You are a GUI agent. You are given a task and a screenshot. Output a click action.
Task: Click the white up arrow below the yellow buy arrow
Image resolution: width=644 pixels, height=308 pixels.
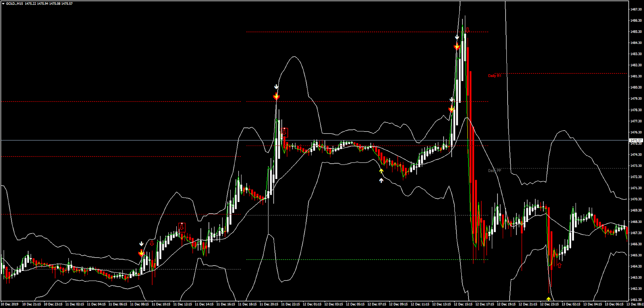pos(381,180)
